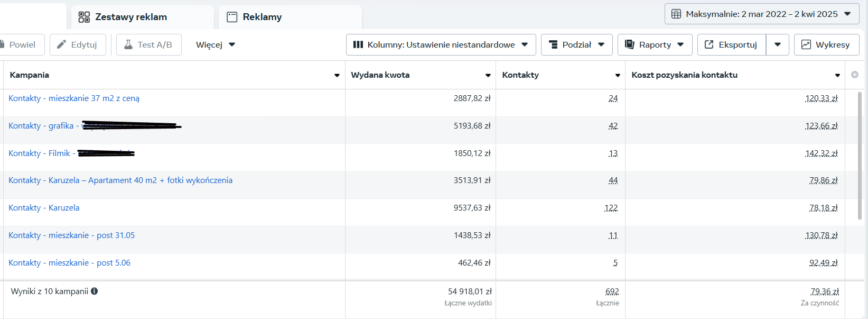Open the date range picker Maksymalnie
This screenshot has width=868, height=319.
coord(762,14)
